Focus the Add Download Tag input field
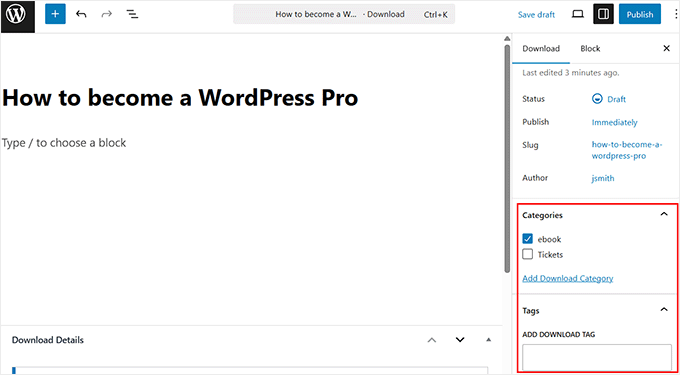 [x=597, y=357]
